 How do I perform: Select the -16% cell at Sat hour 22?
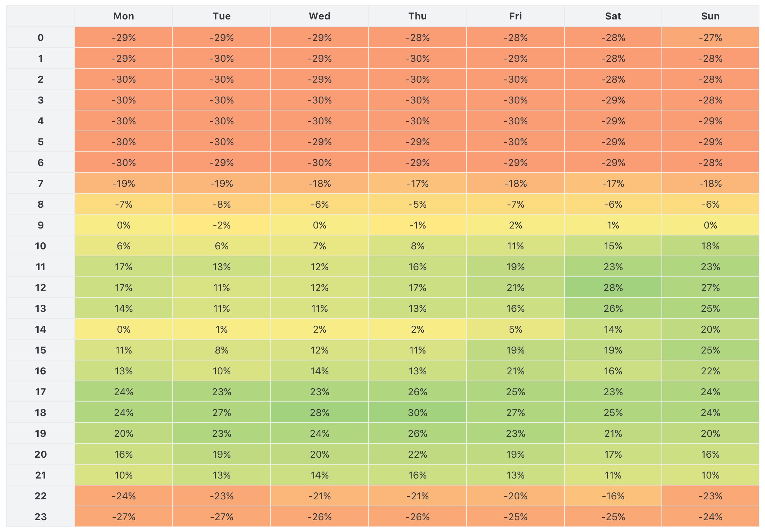coord(613,496)
